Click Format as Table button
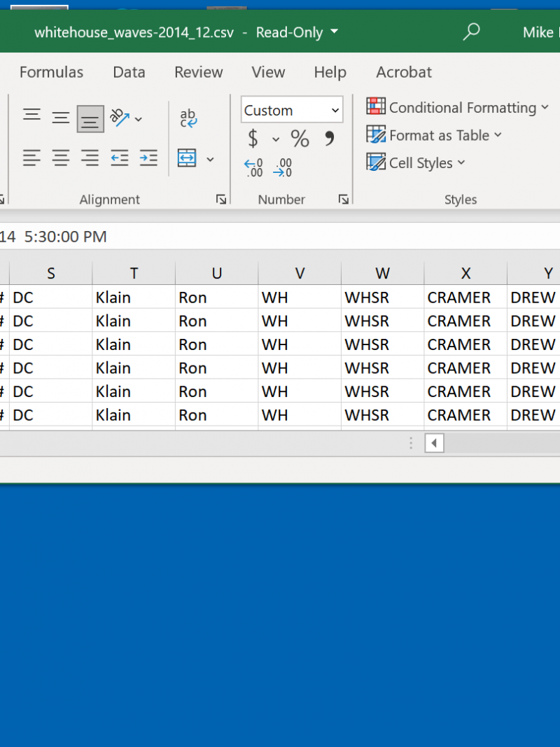Image resolution: width=560 pixels, height=747 pixels. [x=435, y=135]
